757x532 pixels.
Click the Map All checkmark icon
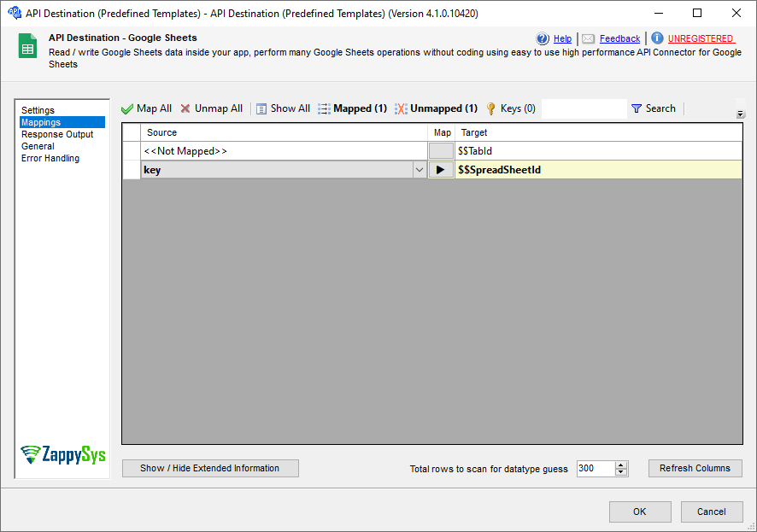pyautogui.click(x=127, y=109)
